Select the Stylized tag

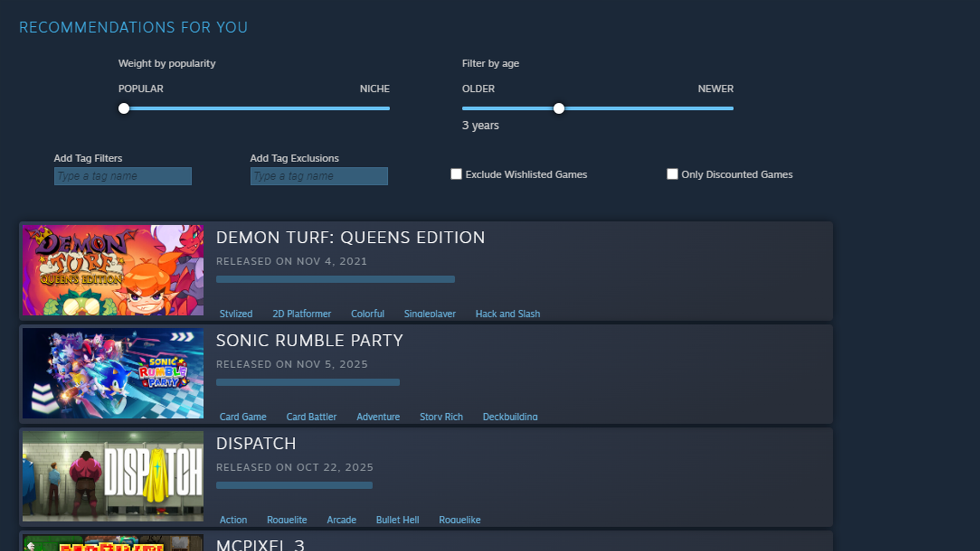(x=236, y=313)
